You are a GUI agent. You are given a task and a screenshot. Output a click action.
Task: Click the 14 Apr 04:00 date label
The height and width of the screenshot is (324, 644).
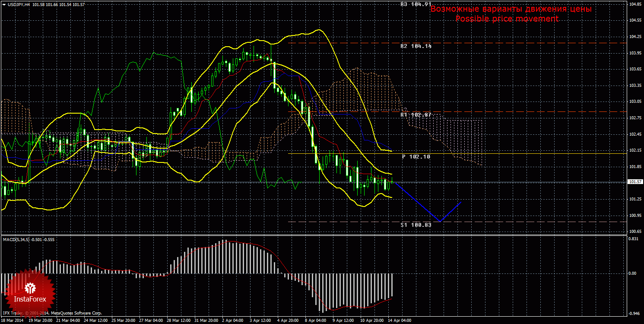point(400,321)
